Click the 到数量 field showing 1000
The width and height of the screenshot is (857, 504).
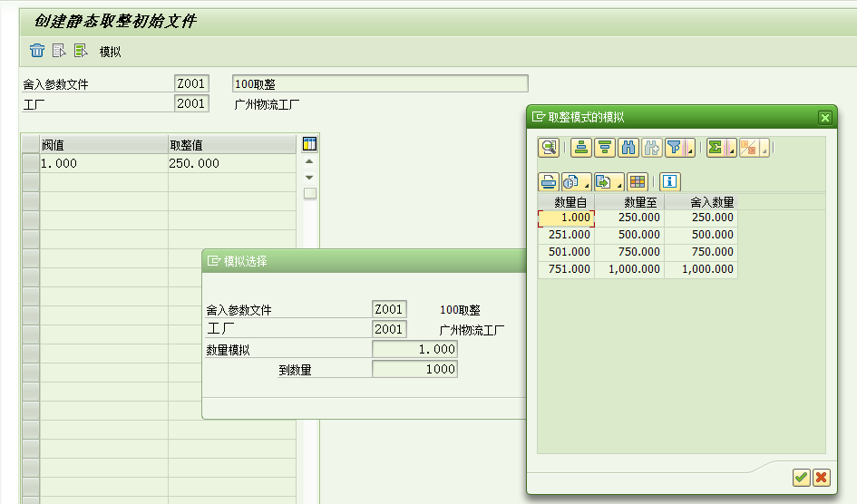pos(414,370)
